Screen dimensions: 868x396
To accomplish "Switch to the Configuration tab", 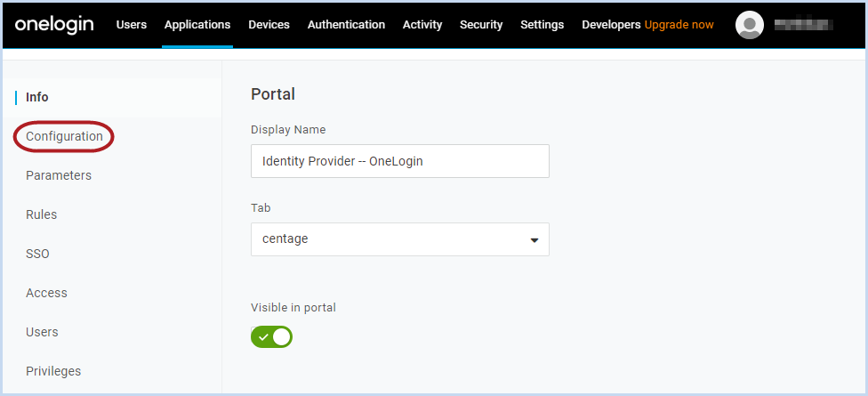I will click(x=64, y=136).
